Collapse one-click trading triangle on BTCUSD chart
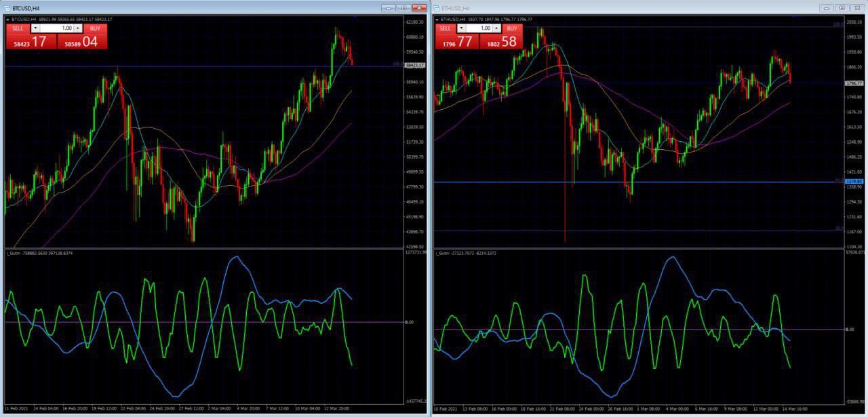The height and width of the screenshot is (417, 868). point(8,20)
